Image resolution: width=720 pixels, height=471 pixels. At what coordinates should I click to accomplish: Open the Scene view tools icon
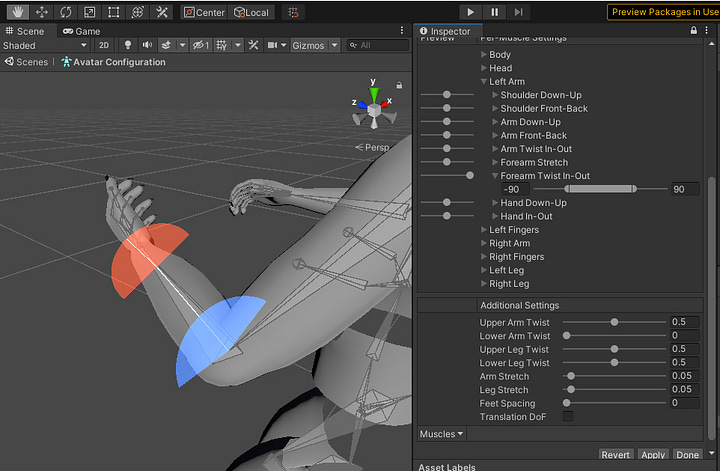coord(253,45)
